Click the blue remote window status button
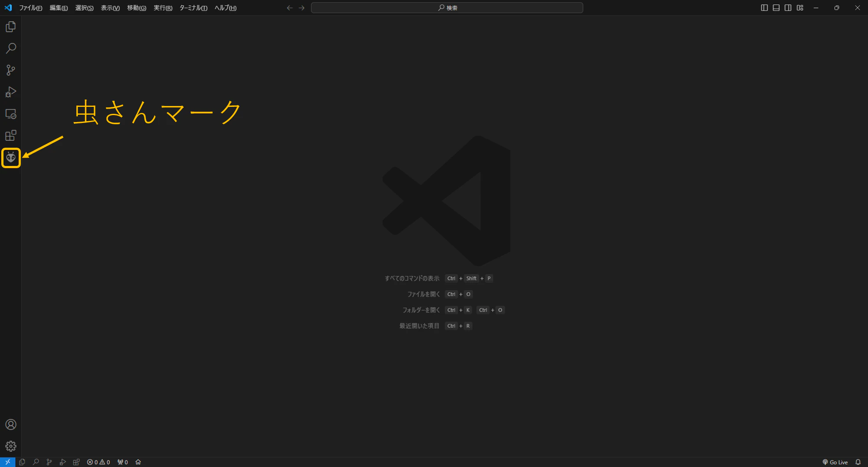The image size is (868, 467). (7, 462)
